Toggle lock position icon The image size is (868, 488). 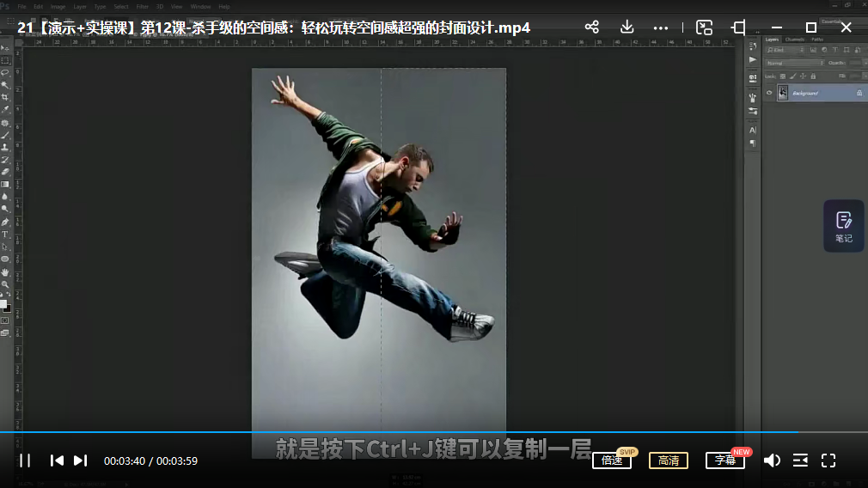pyautogui.click(x=803, y=76)
